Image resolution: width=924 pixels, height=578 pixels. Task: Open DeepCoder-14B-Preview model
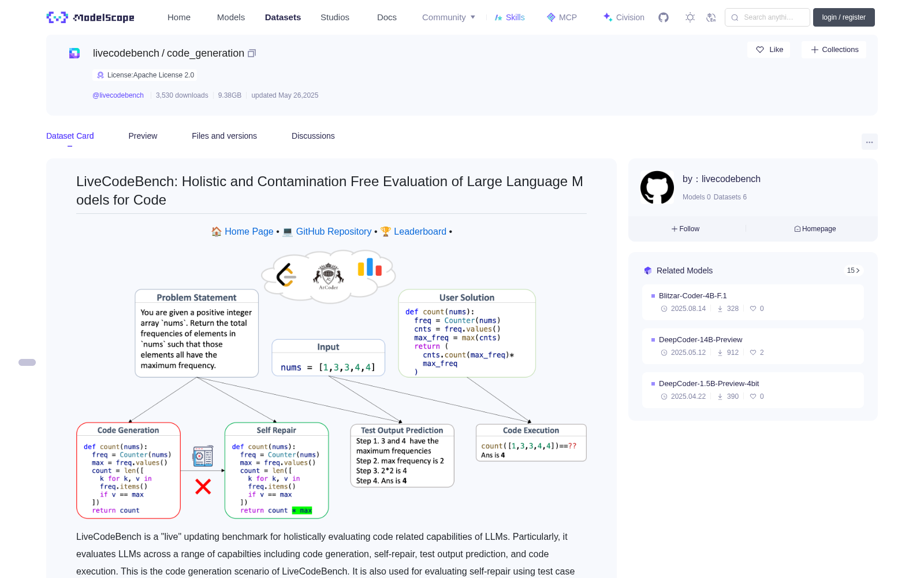coord(753,346)
